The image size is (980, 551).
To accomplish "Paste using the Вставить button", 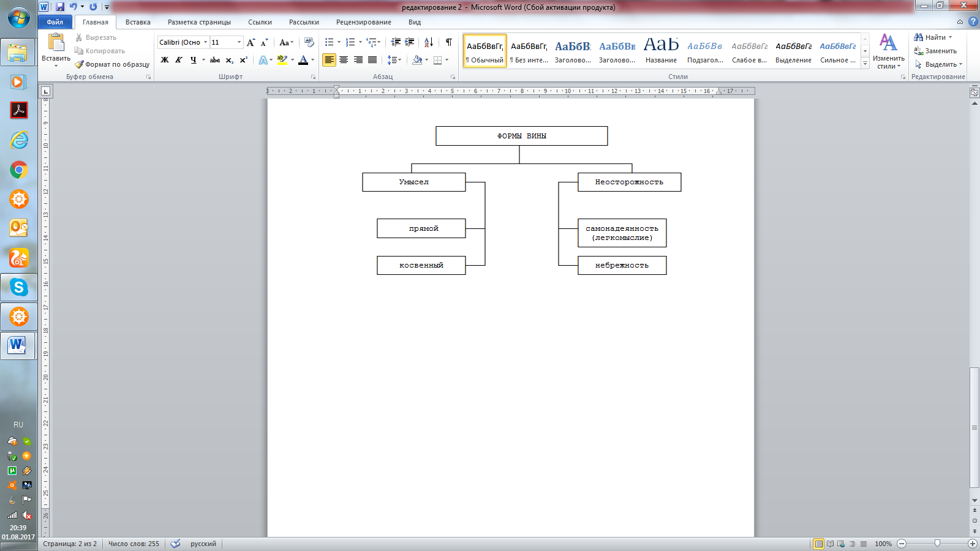I will [56, 48].
